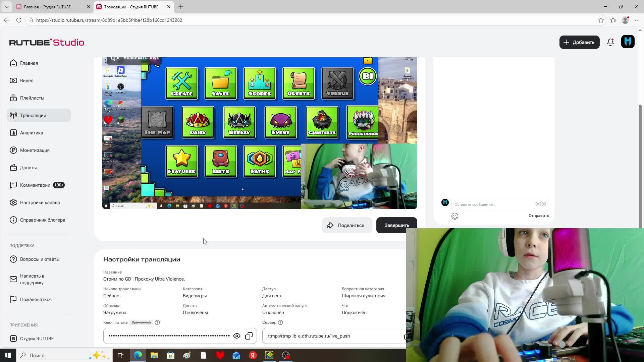Open the Добавить dropdown button
644x362 pixels.
(579, 42)
